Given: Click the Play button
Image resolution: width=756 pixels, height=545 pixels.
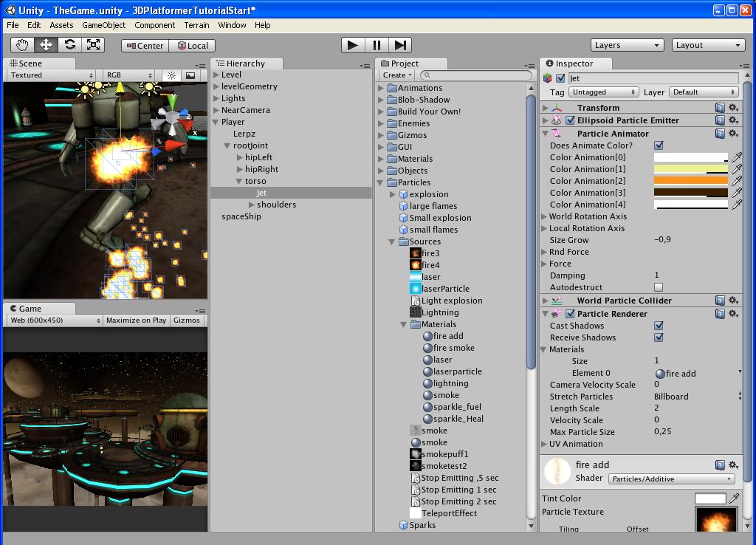Looking at the screenshot, I should click(x=353, y=45).
